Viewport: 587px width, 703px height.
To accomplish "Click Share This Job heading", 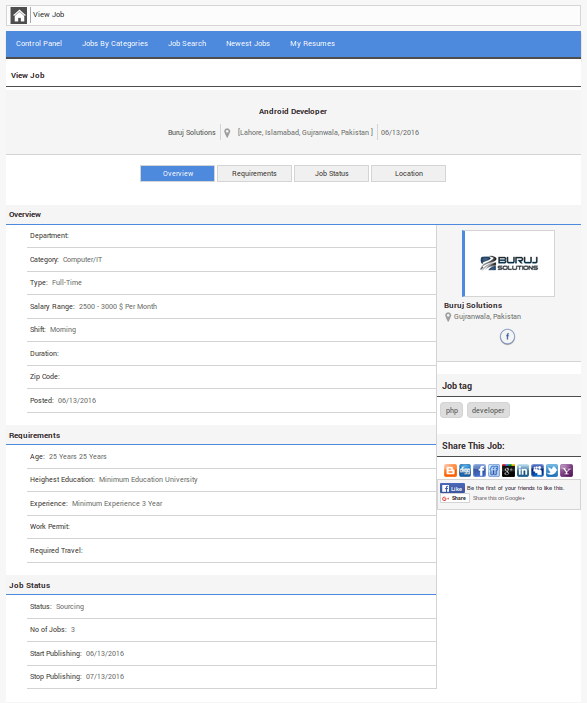I will pos(473,446).
